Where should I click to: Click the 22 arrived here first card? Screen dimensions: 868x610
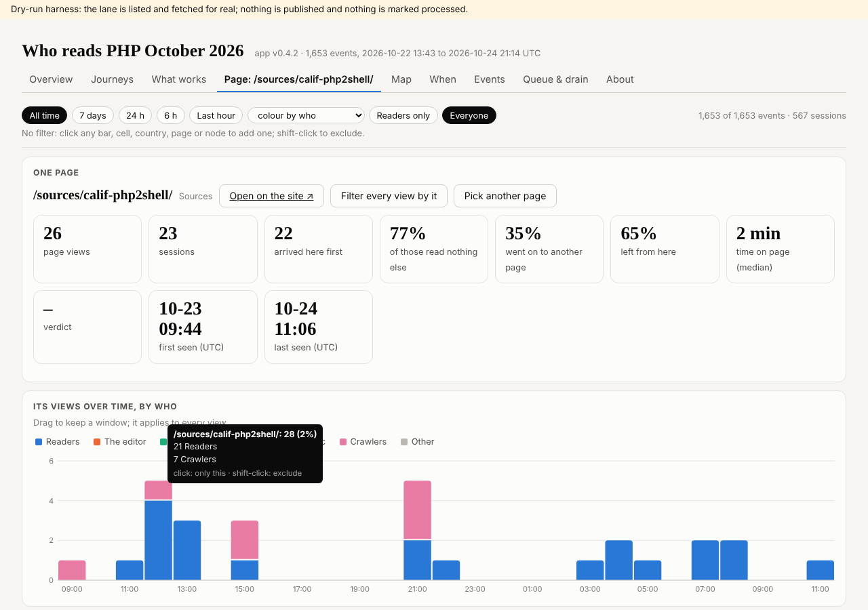tap(319, 249)
